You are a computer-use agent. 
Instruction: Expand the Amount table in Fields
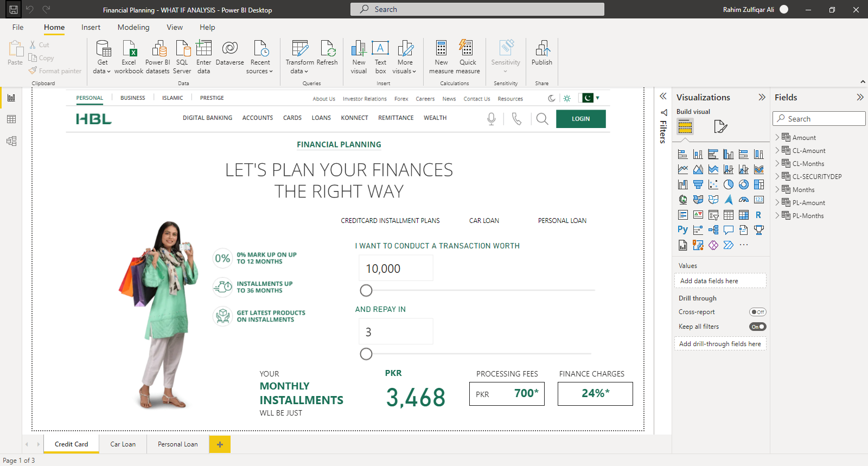coord(777,137)
